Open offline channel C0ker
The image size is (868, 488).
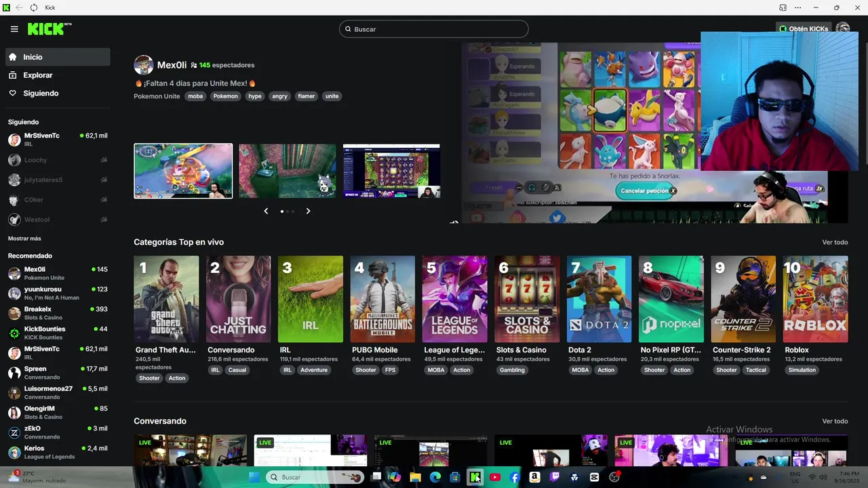(x=58, y=200)
